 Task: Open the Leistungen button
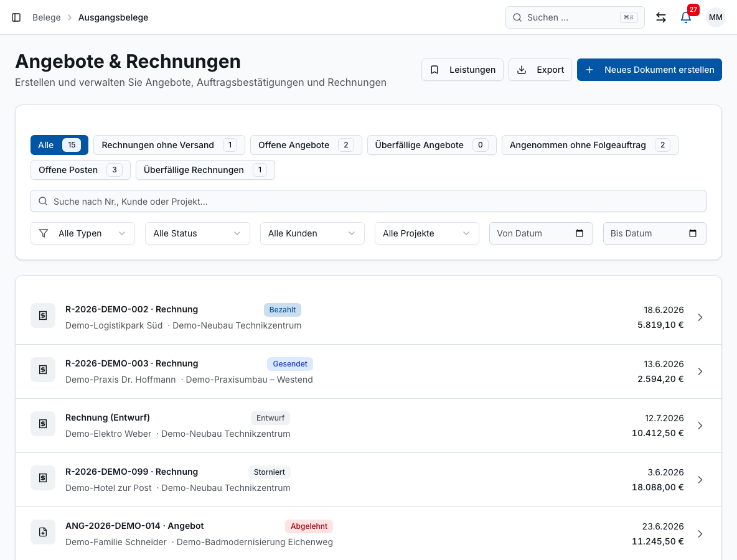click(x=462, y=70)
